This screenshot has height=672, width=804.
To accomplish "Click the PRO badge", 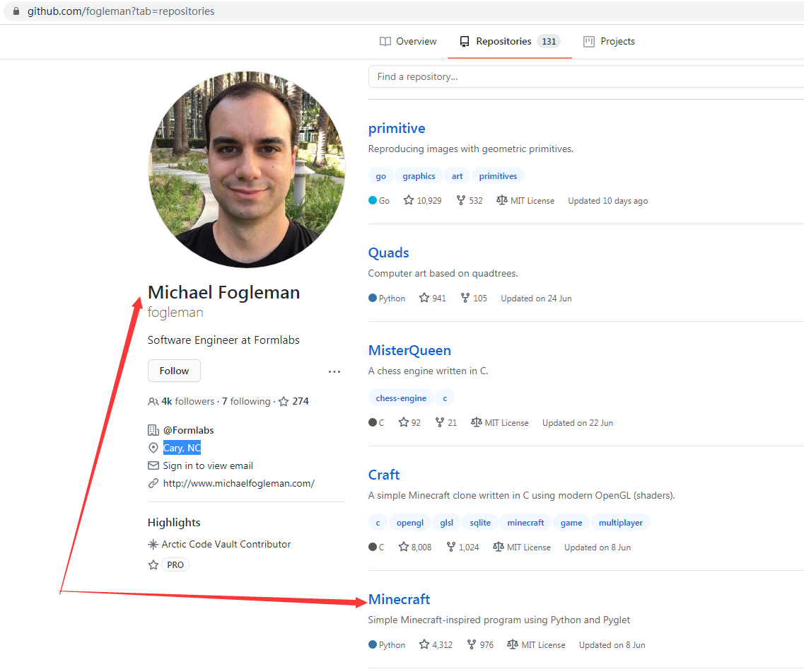I will point(175,564).
